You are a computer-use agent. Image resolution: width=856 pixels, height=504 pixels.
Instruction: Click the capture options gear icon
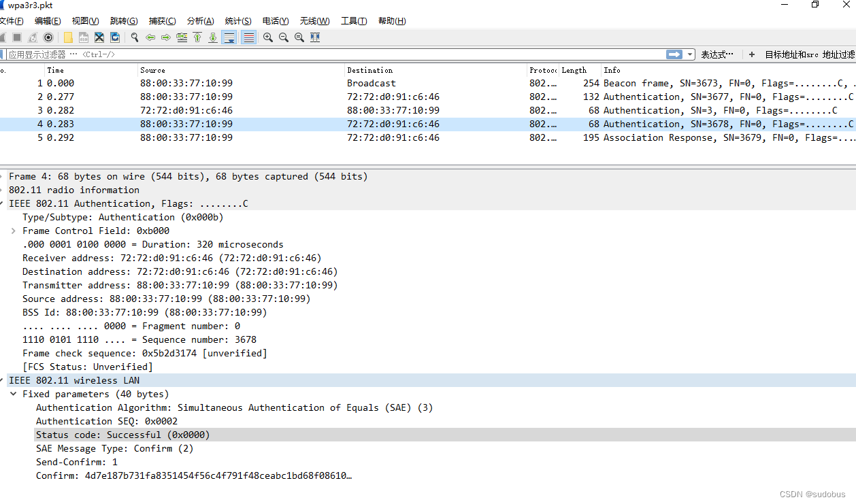(48, 37)
